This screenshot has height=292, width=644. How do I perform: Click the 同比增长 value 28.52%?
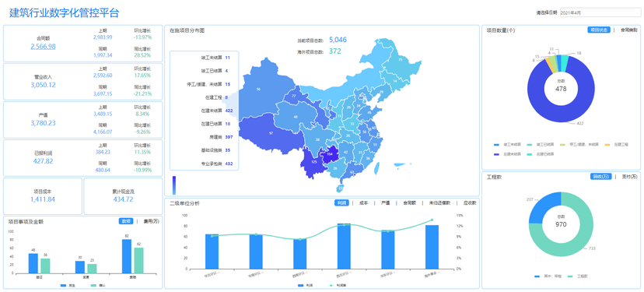142,55
